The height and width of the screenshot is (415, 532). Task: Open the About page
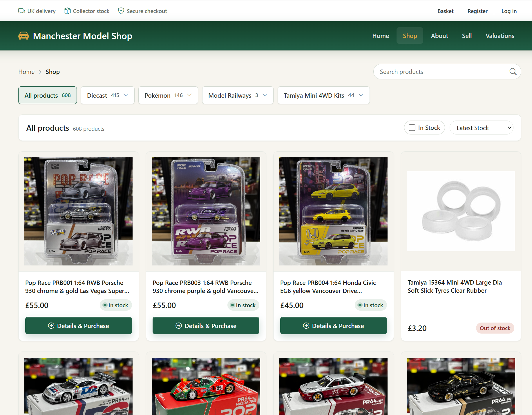coord(439,36)
